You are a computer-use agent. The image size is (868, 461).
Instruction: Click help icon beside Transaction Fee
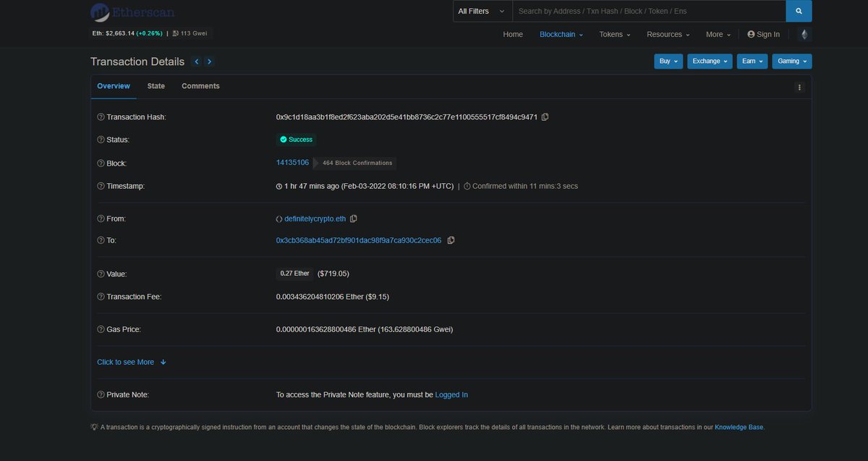coord(101,297)
